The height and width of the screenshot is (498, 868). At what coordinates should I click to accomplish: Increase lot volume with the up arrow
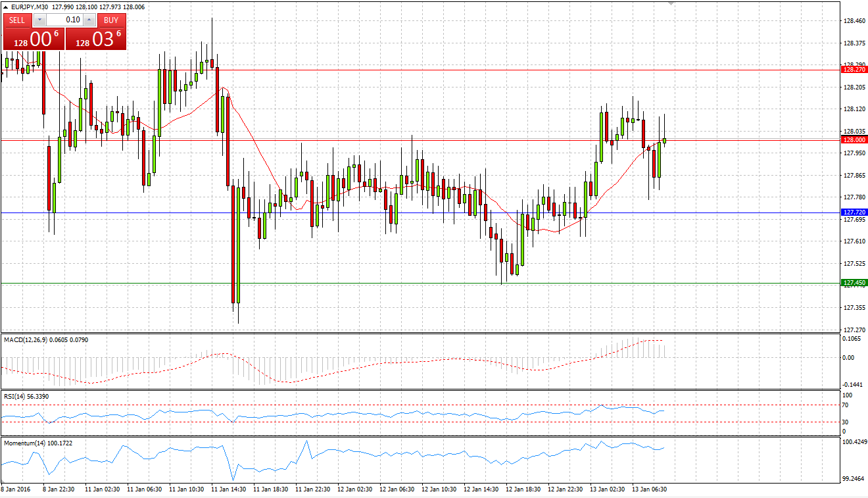tap(89, 20)
